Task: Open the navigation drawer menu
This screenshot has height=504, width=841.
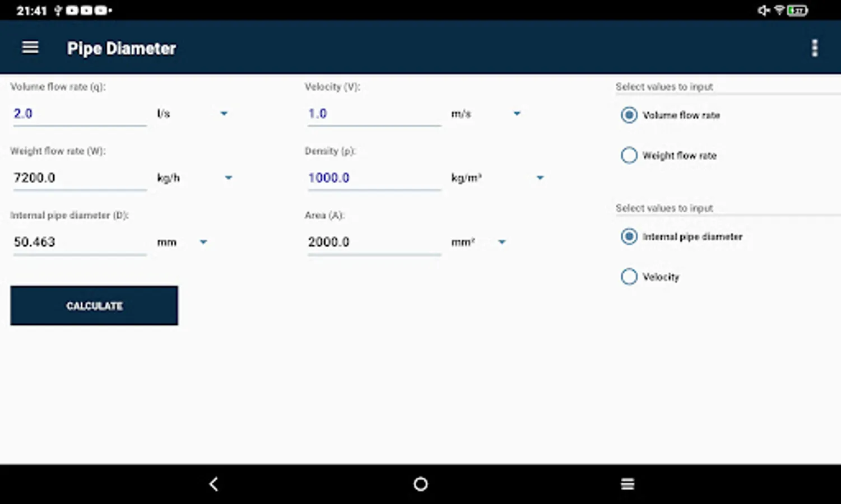Action: click(30, 47)
